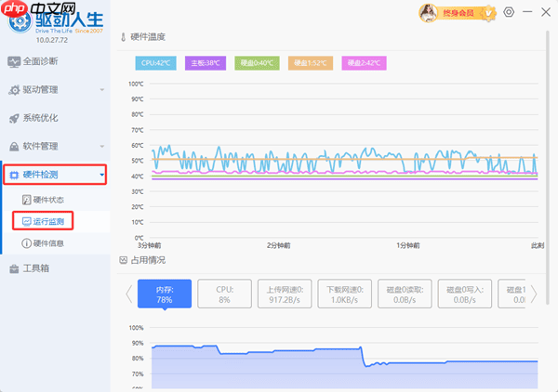Toggle the 硬盘1:52℃ temperature legend
This screenshot has width=558, height=392.
pos(311,63)
